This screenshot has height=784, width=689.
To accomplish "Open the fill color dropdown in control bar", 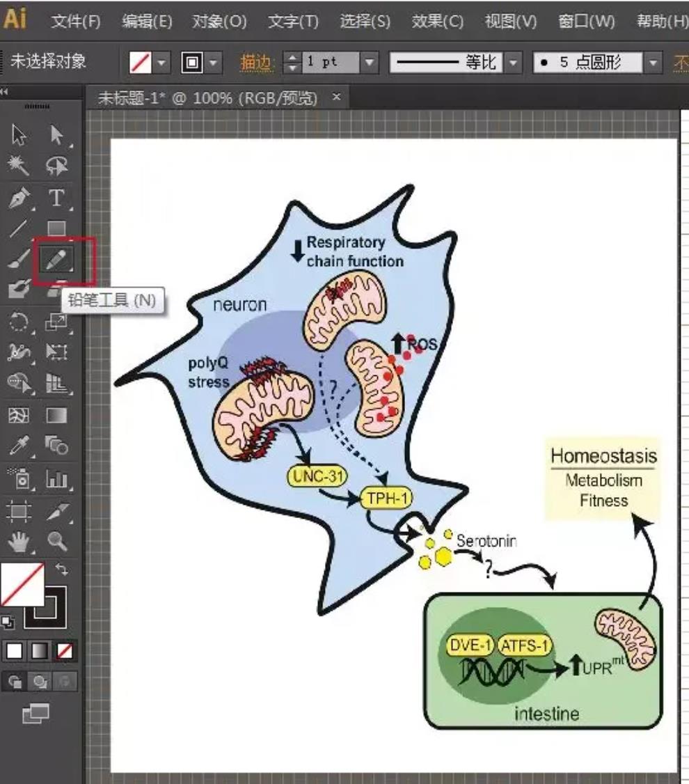I will pos(161,63).
